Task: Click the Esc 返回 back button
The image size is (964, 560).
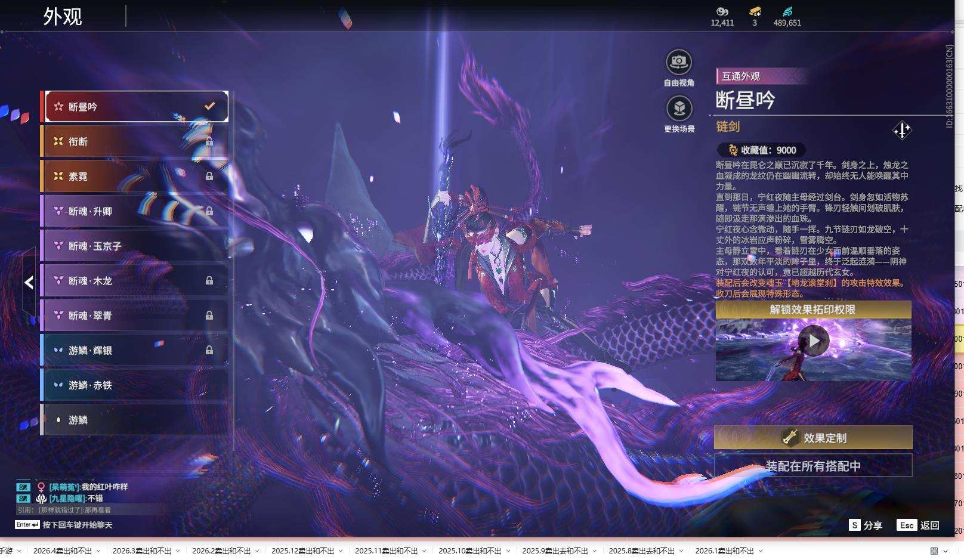Action: pos(918,525)
